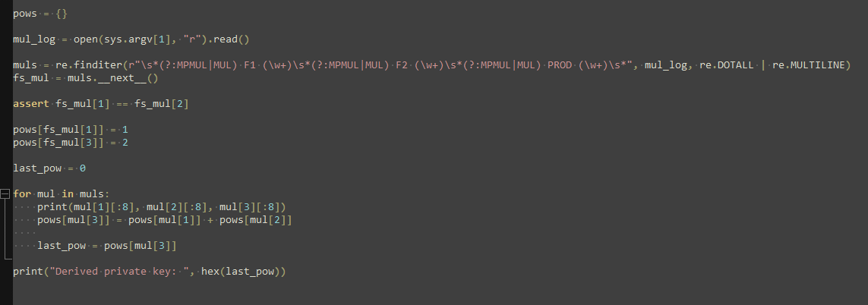This screenshot has width=868, height=305.
Task: Click the value 1 assigned to pows[fs_mul[1]]
Action: click(x=125, y=130)
